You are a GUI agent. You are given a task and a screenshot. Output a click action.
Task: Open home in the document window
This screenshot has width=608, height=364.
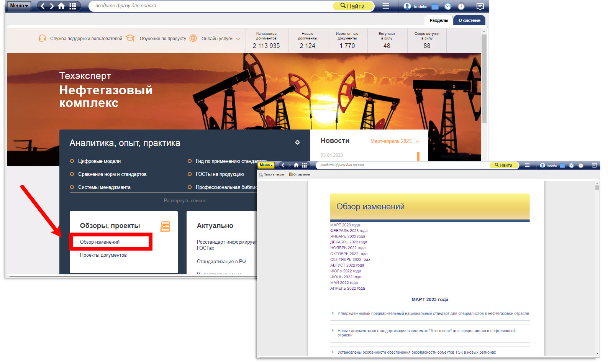click(296, 165)
